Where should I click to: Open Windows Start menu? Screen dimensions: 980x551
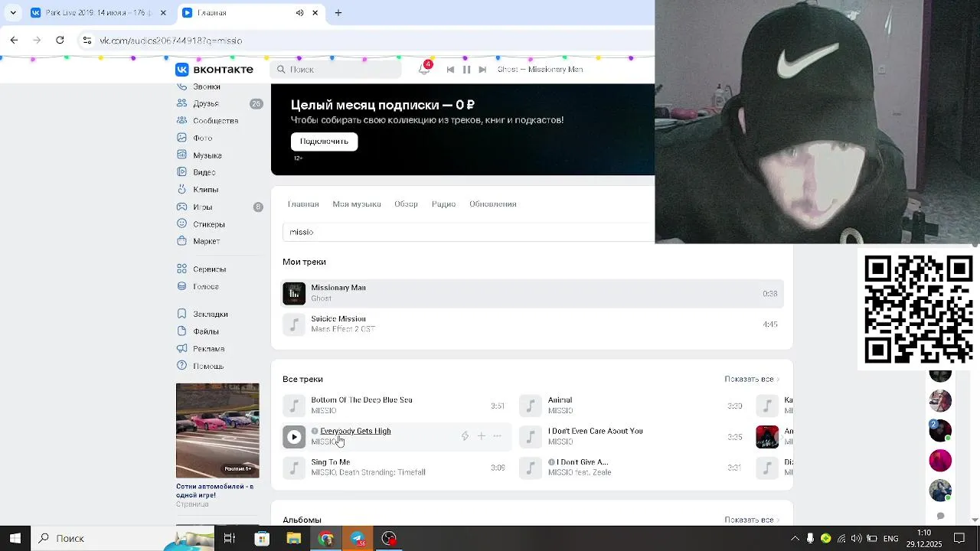point(15,539)
